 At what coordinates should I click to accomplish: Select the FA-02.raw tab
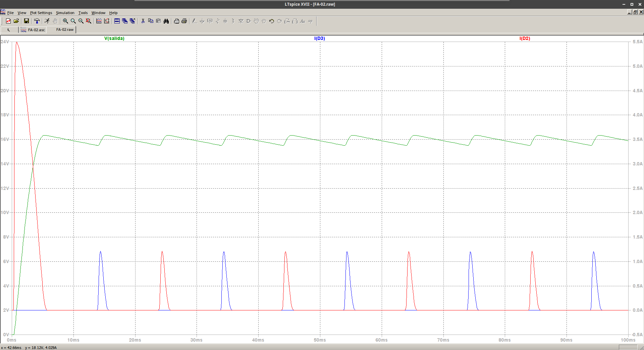click(65, 30)
